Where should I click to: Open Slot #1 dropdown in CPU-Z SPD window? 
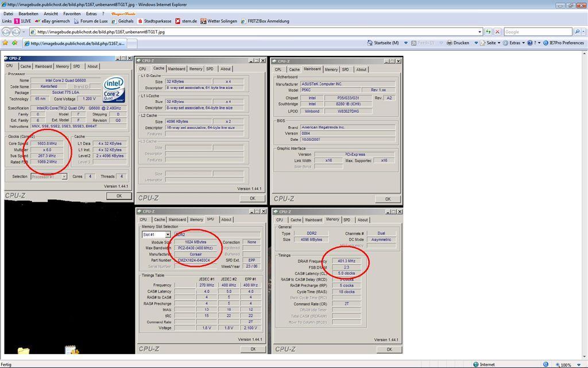click(x=168, y=235)
